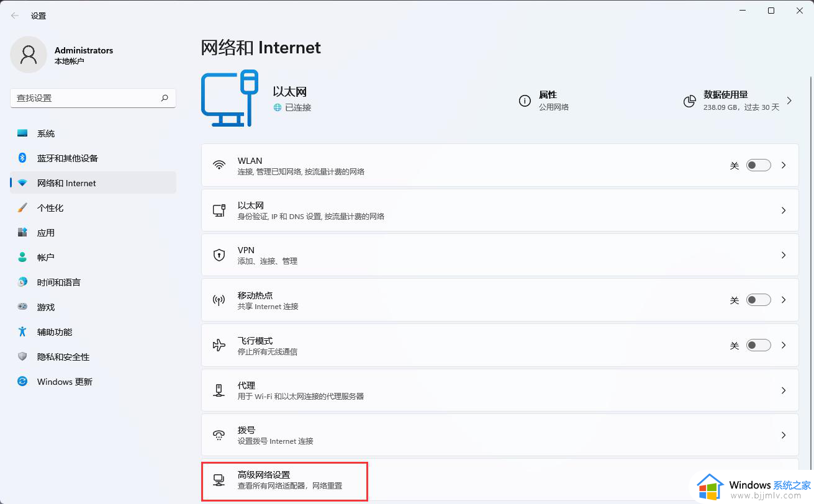Open 蓝牙和其他设备 in sidebar

[x=93, y=158]
